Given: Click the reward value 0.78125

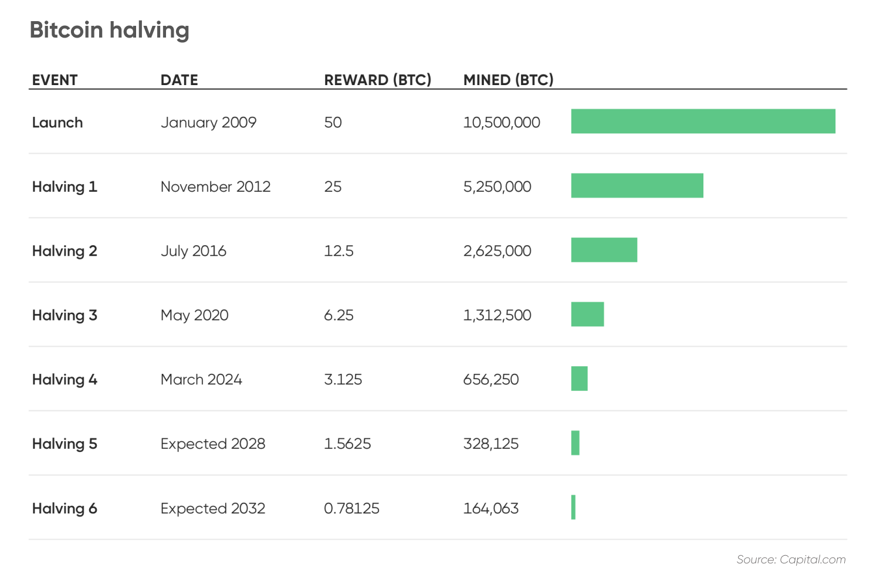Looking at the screenshot, I should [352, 508].
